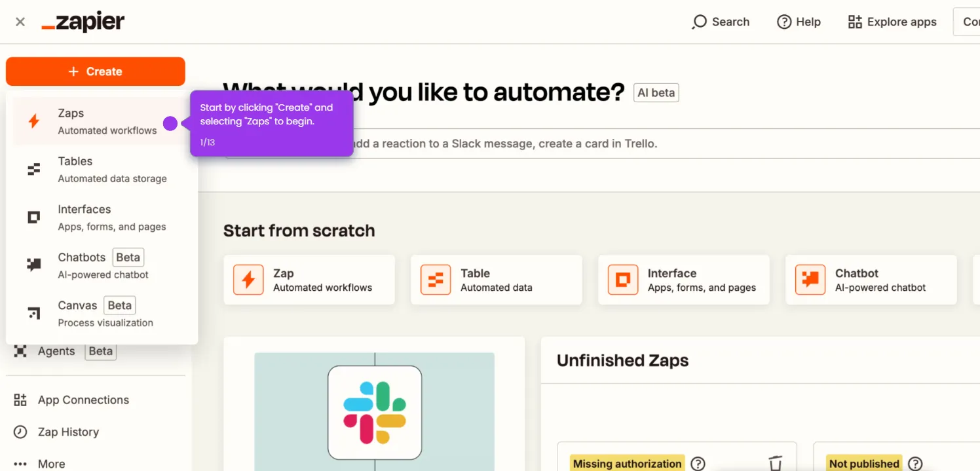The width and height of the screenshot is (980, 471).
Task: Delete the Missing authorization Zap with trash icon
Action: click(776, 463)
